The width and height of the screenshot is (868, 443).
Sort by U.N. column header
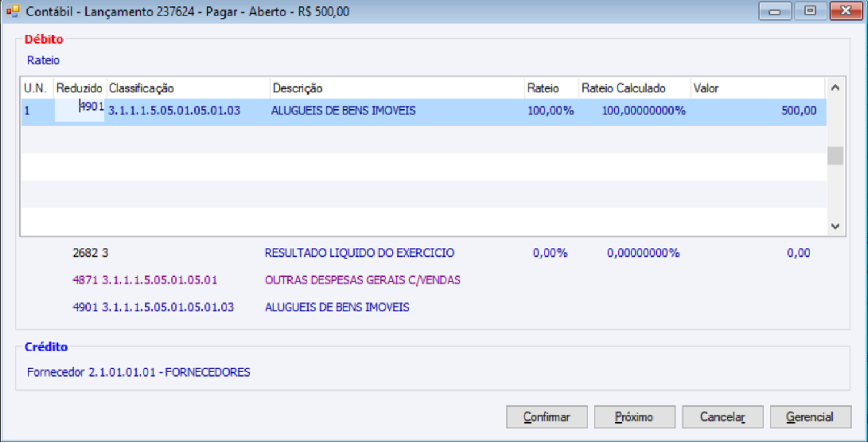(37, 88)
